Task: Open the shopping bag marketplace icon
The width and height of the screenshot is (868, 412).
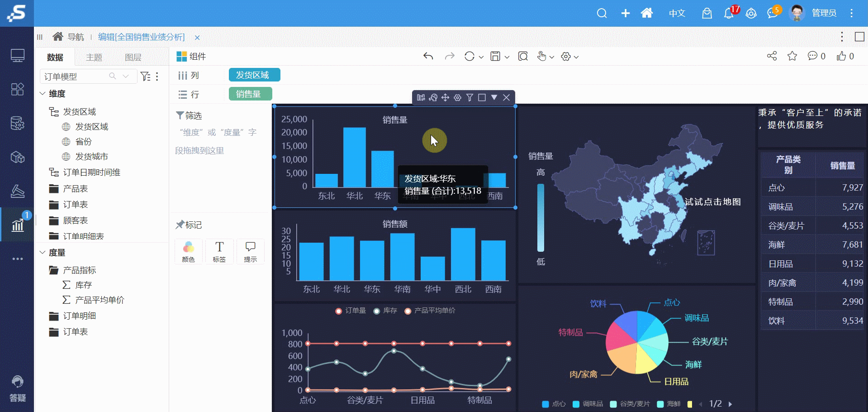Action: 707,13
